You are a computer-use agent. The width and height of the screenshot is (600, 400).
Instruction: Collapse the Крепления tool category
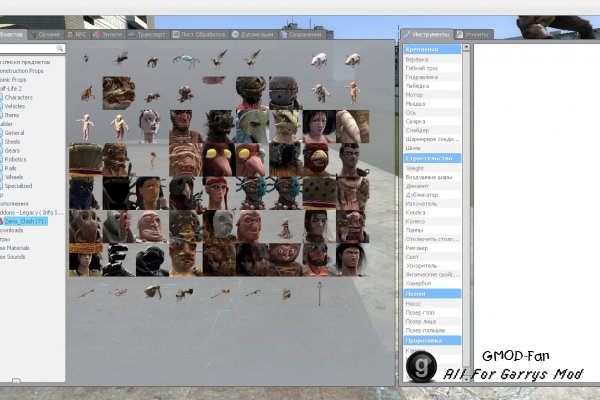point(432,49)
